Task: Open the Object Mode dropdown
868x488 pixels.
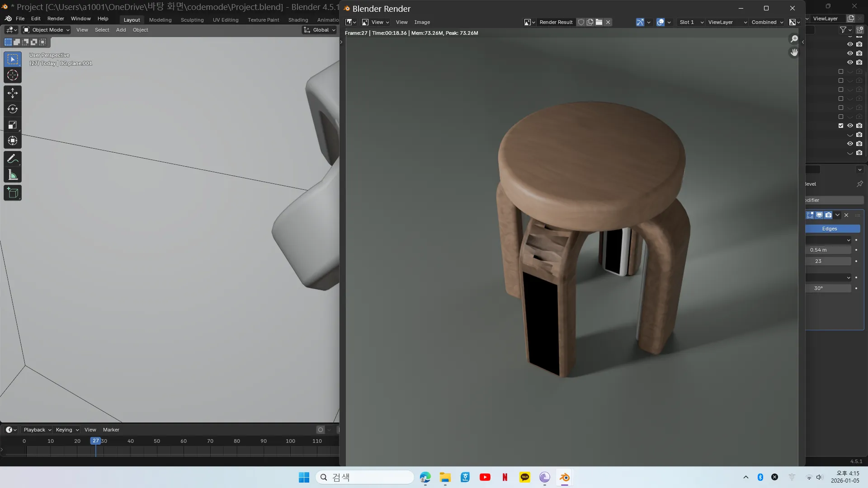Action: point(47,30)
